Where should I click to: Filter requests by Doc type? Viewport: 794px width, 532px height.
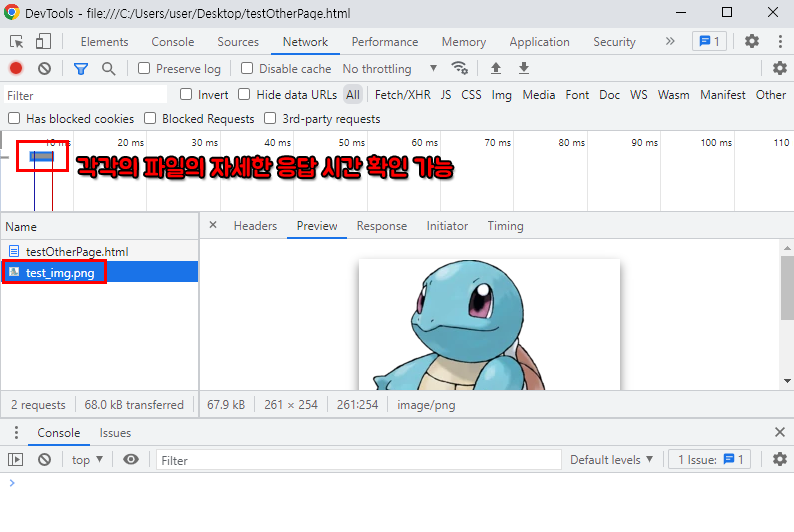point(609,95)
